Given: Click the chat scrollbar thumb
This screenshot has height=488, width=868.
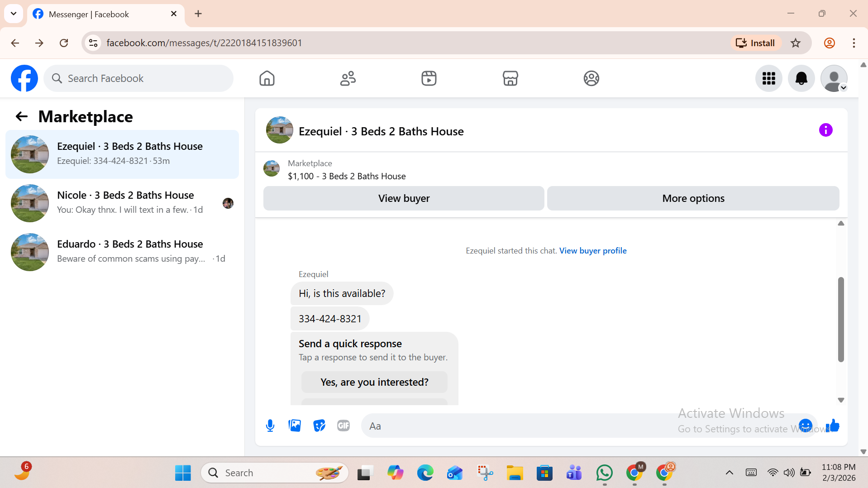Looking at the screenshot, I should point(841,320).
